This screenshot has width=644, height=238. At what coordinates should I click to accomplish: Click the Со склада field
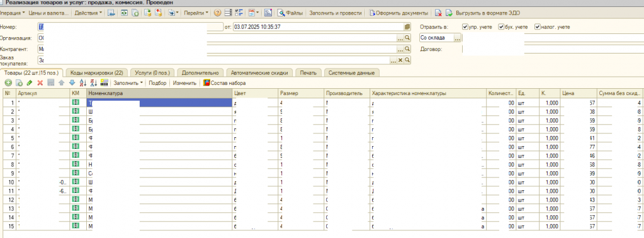[436, 38]
